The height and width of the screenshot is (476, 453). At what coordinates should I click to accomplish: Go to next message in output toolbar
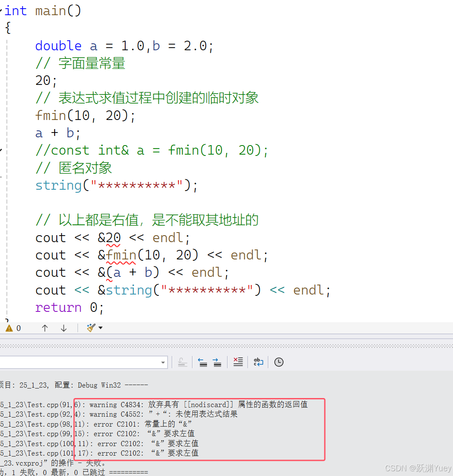point(217,362)
